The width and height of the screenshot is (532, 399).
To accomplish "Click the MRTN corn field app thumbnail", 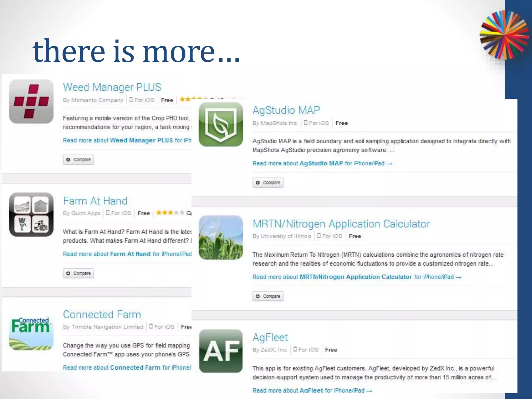I will click(221, 237).
